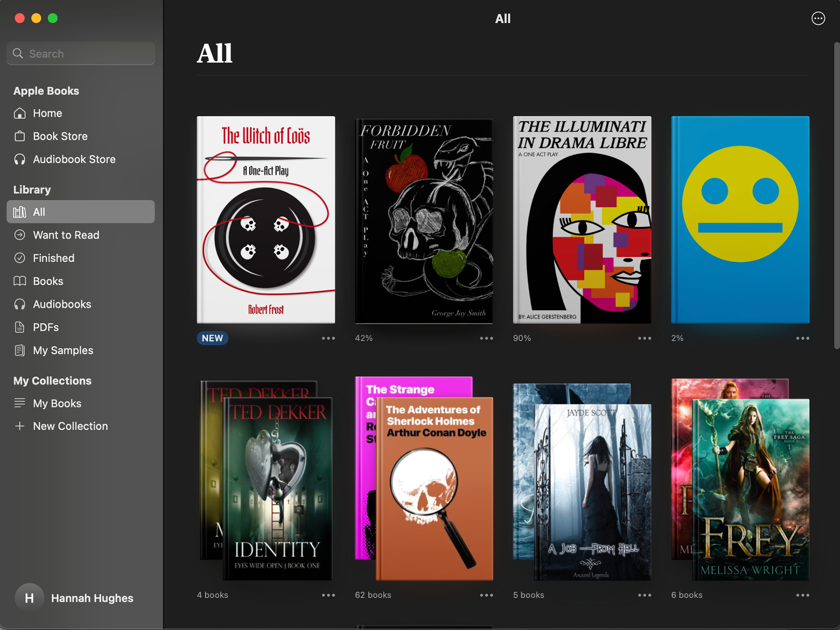The image size is (840, 630).
Task: Click the Audiobook Store headphones icon
Action: click(x=20, y=159)
